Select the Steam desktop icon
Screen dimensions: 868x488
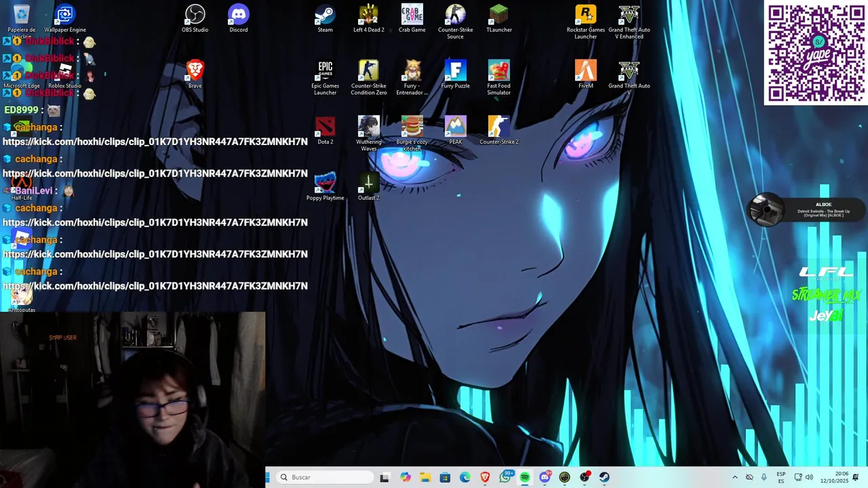click(325, 19)
